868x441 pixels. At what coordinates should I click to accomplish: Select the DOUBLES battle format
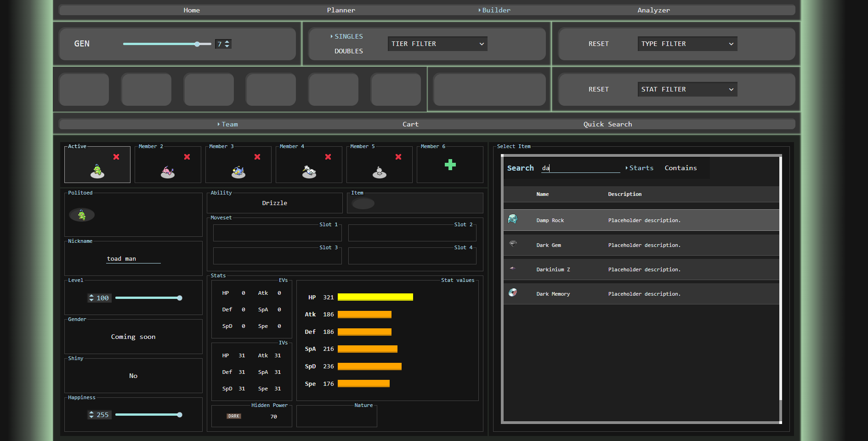click(348, 51)
